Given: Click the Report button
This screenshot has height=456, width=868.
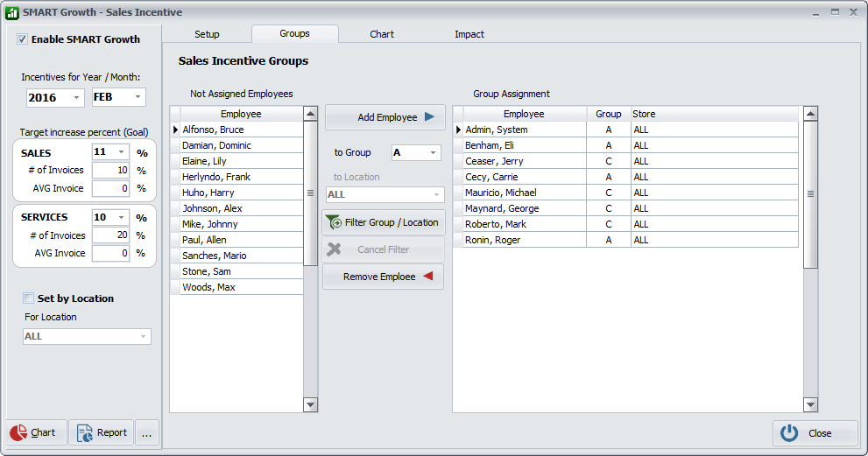Looking at the screenshot, I should point(102,432).
